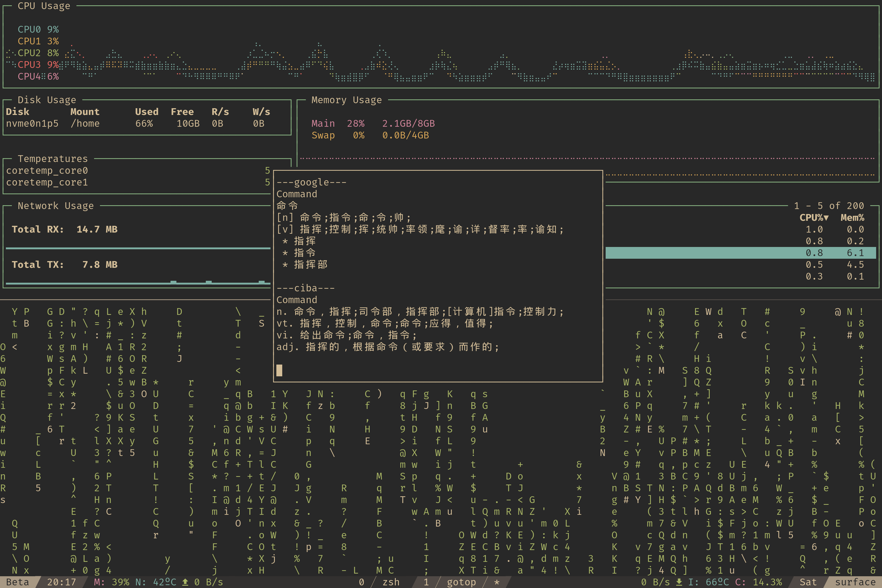
Task: Click the asterisk flag beside gotop window
Action: point(497,582)
